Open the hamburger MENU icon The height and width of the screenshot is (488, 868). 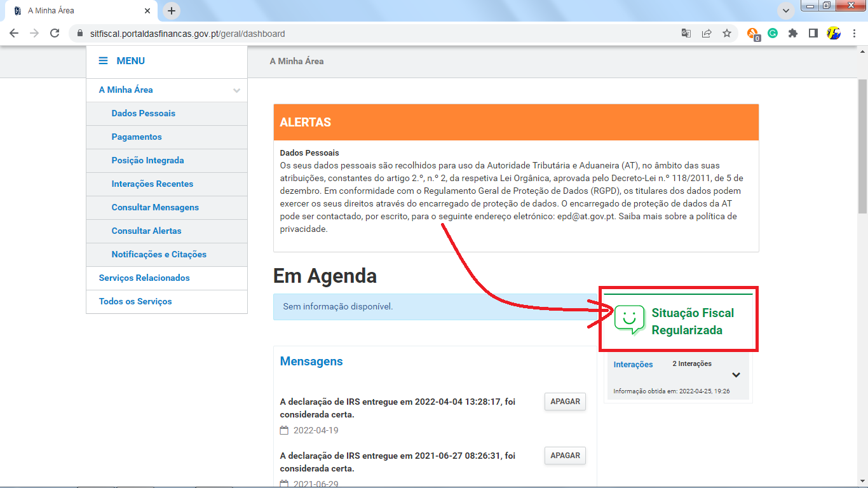click(x=103, y=61)
